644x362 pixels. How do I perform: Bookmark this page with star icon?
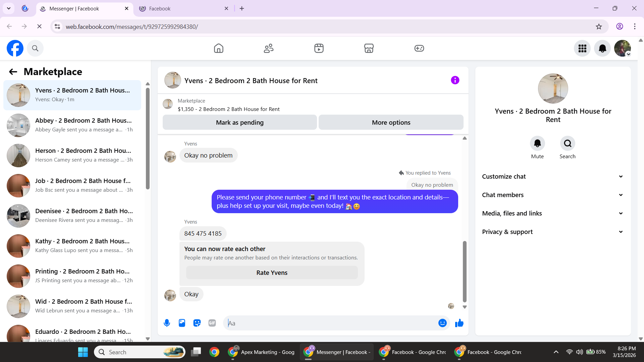pyautogui.click(x=599, y=26)
